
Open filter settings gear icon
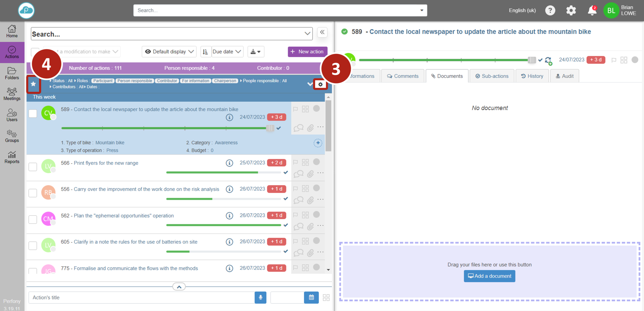click(x=320, y=84)
